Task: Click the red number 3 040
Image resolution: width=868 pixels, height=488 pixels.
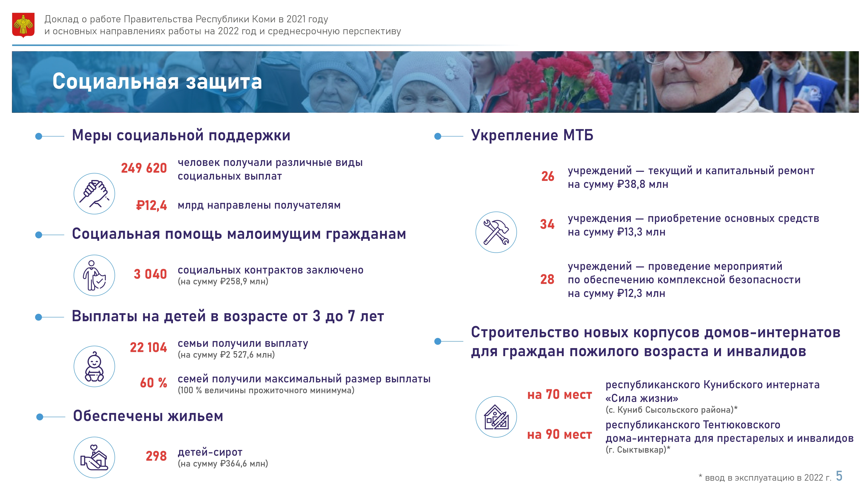Action: pyautogui.click(x=150, y=274)
